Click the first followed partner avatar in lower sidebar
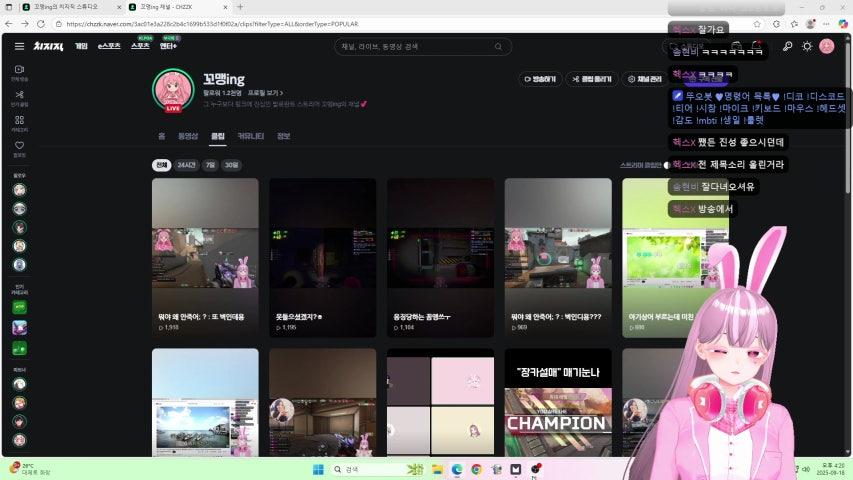This screenshot has width=853, height=480. click(x=20, y=384)
